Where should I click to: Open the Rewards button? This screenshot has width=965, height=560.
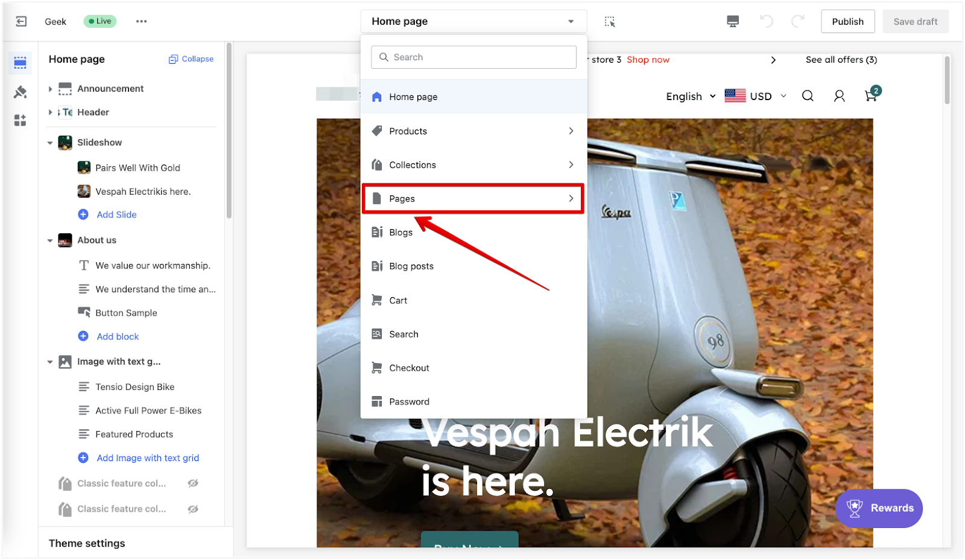tap(879, 508)
